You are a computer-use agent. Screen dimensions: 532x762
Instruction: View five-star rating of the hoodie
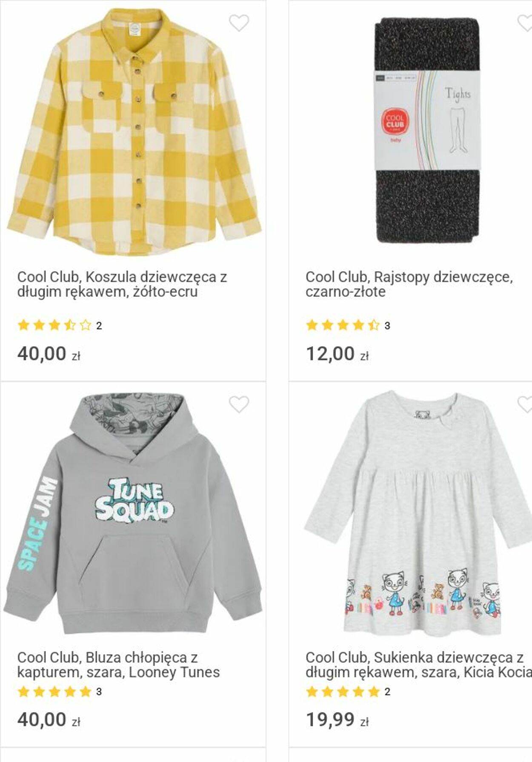[54, 692]
